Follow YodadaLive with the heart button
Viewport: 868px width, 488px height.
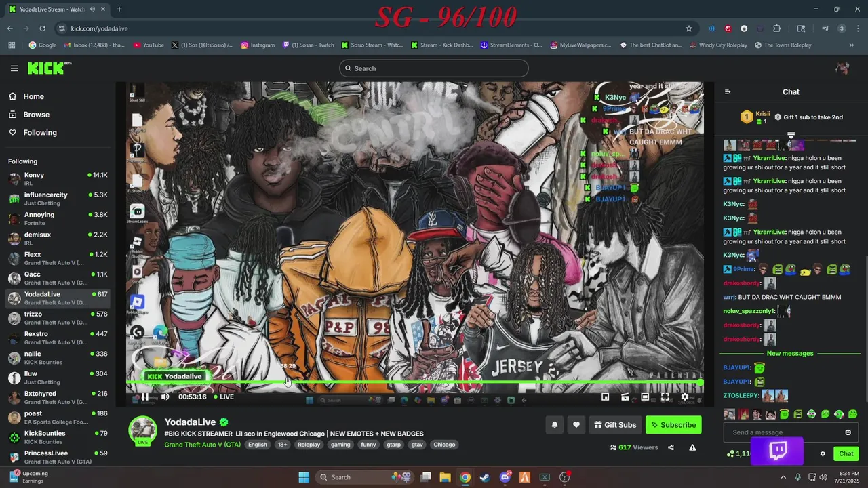pyautogui.click(x=576, y=425)
